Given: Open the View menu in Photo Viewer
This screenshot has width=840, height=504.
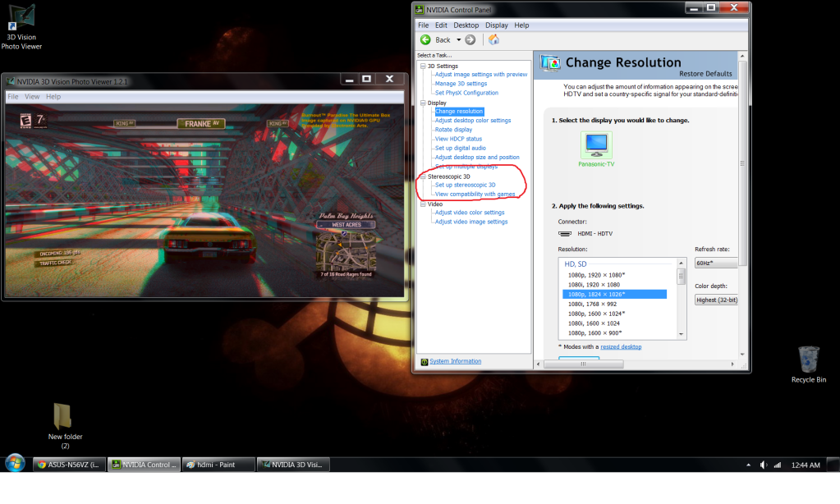Looking at the screenshot, I should click(32, 97).
